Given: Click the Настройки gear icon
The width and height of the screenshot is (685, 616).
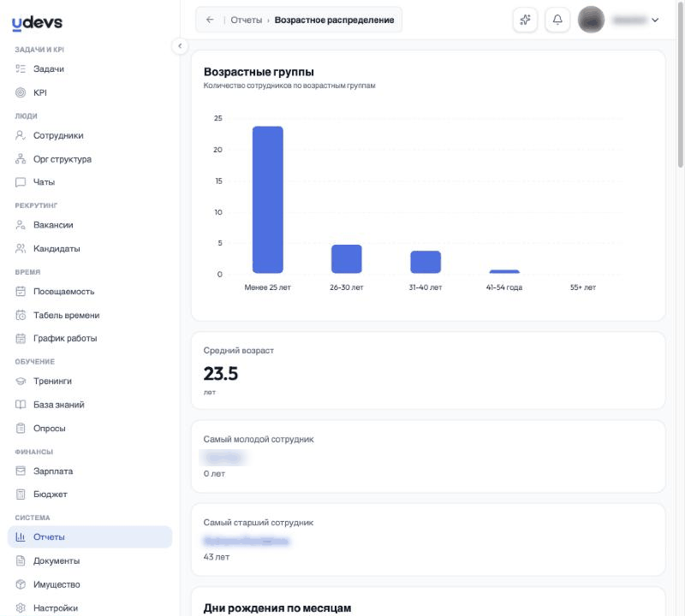Looking at the screenshot, I should point(21,607).
